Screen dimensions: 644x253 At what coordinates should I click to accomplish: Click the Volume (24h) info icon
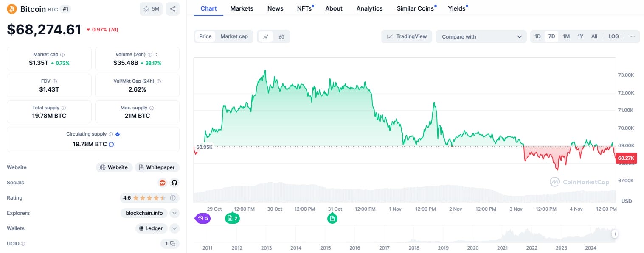click(x=150, y=55)
